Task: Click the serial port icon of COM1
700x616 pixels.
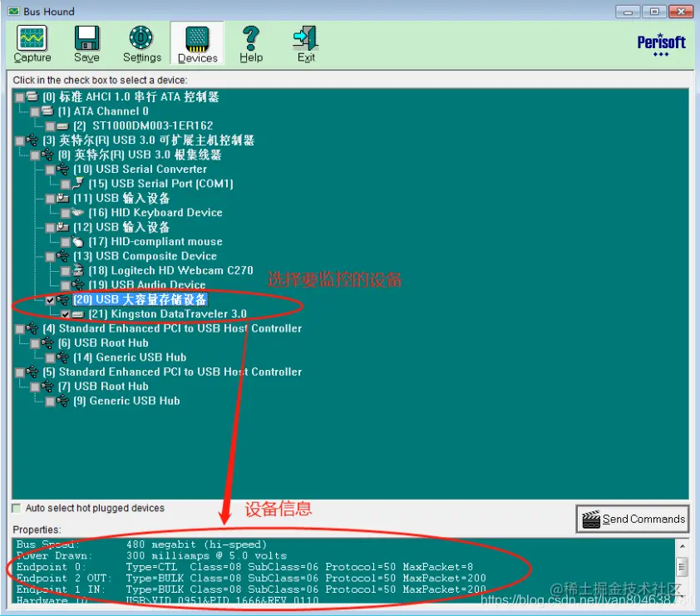Action: [78, 183]
